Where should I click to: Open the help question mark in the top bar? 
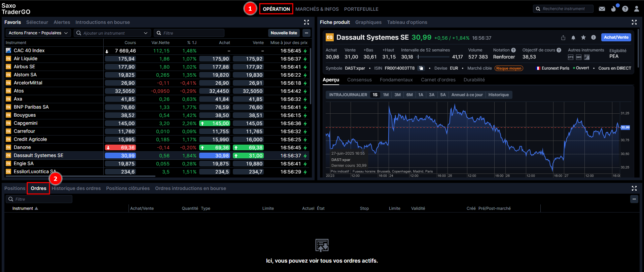[625, 9]
